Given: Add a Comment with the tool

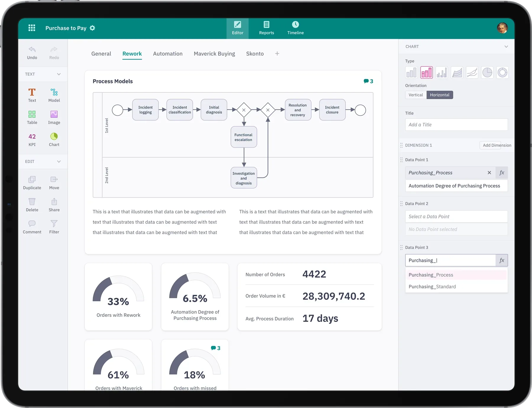Looking at the screenshot, I should point(32,227).
